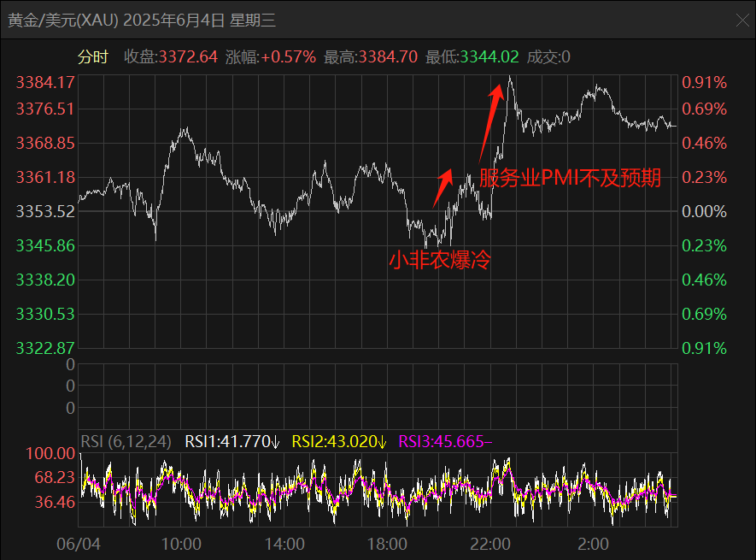Click price axis label 3368.85

point(45,144)
